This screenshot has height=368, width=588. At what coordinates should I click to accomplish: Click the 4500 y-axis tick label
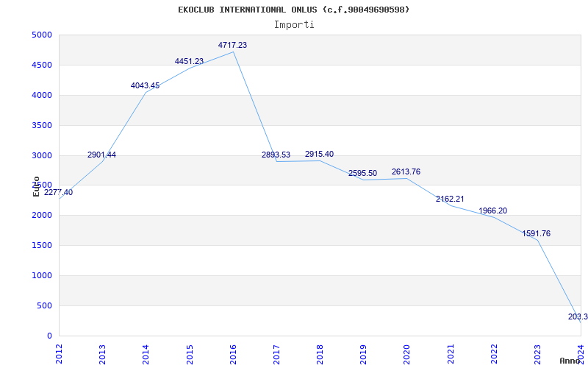[x=42, y=65]
